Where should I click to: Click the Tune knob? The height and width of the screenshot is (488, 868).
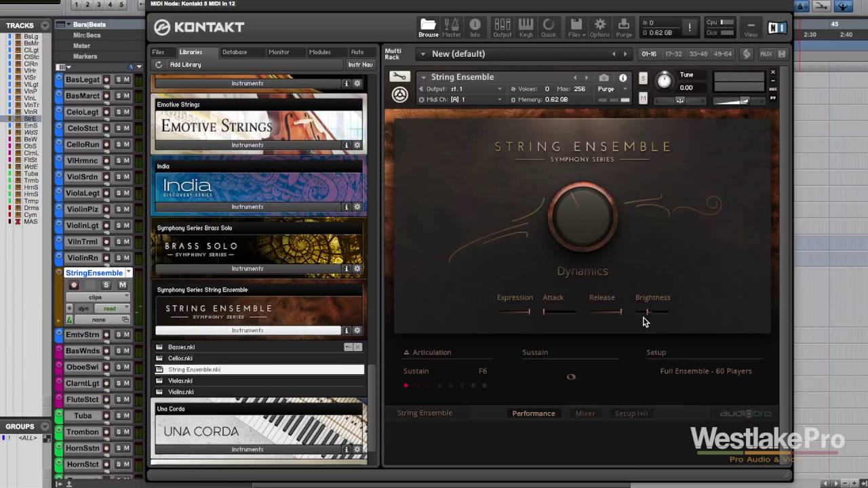(x=665, y=81)
